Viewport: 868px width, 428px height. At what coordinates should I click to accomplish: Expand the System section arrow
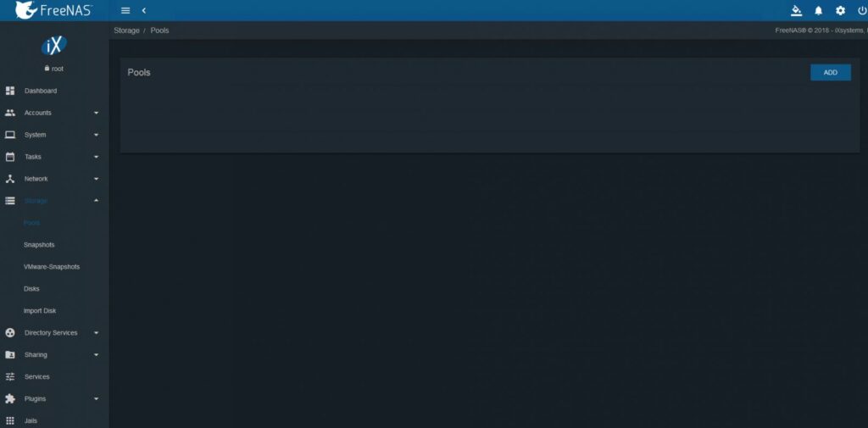click(97, 135)
